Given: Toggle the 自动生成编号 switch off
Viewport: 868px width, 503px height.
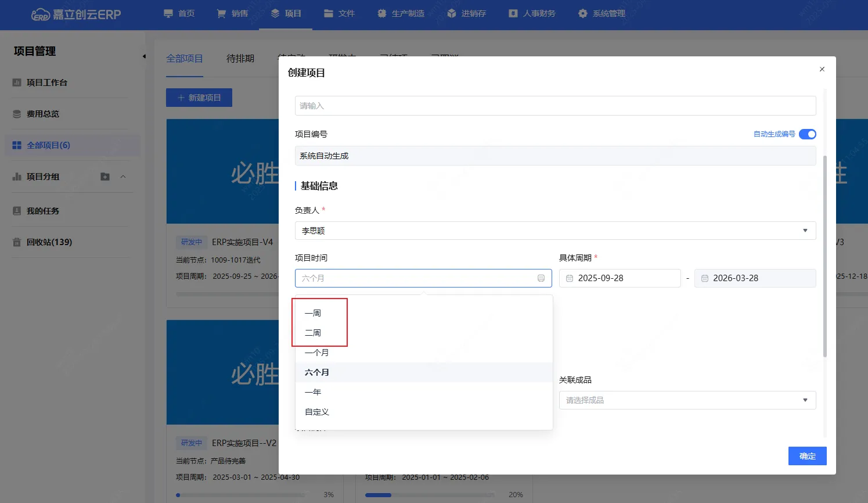Looking at the screenshot, I should pos(807,134).
